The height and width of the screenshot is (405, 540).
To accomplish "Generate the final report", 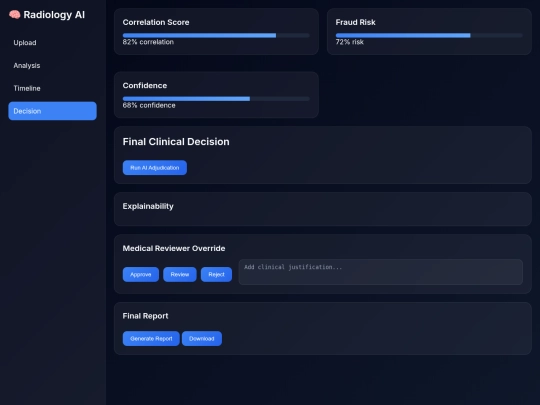I will coord(151,339).
